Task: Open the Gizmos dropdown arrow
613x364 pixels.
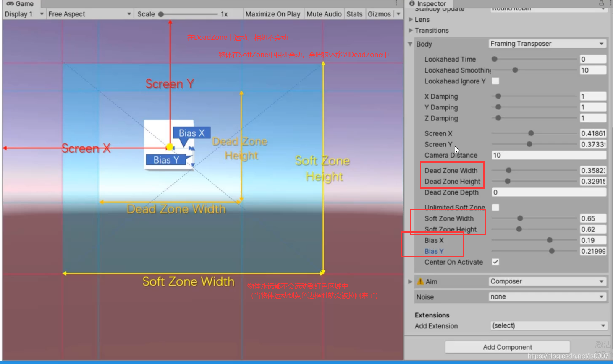Action: 398,14
